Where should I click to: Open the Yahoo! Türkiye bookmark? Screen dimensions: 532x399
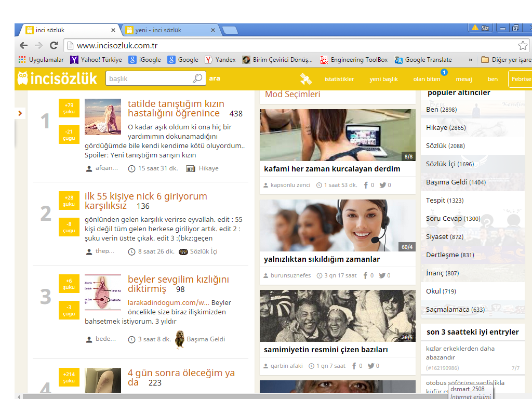(x=96, y=60)
